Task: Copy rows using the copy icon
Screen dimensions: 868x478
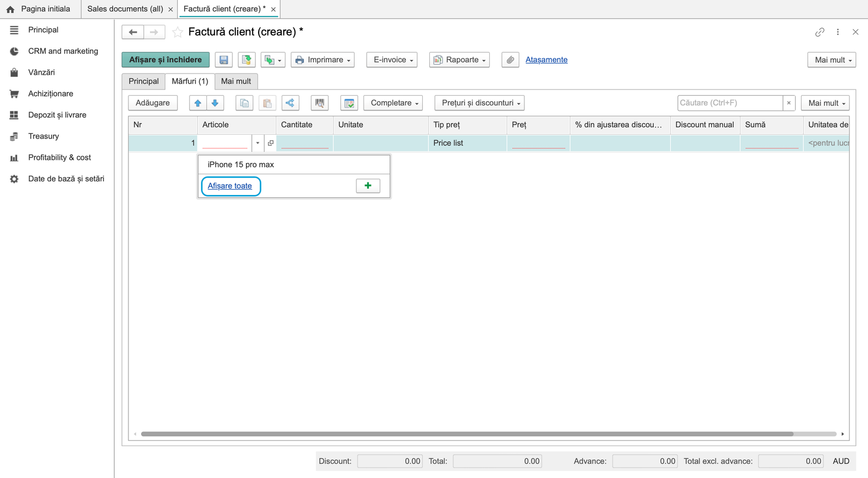Action: [x=244, y=103]
